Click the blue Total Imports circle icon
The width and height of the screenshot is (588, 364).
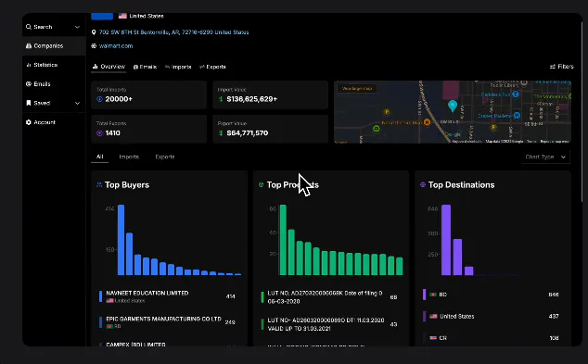[100, 99]
